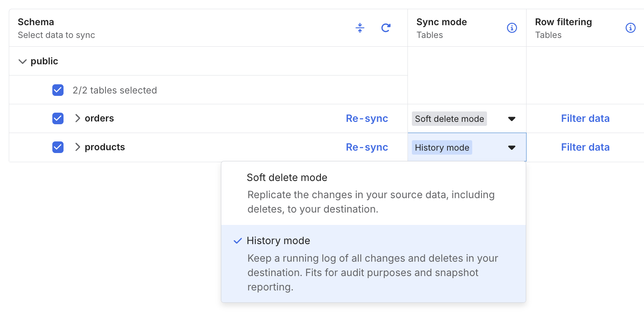Collapse the public schema

click(x=23, y=62)
